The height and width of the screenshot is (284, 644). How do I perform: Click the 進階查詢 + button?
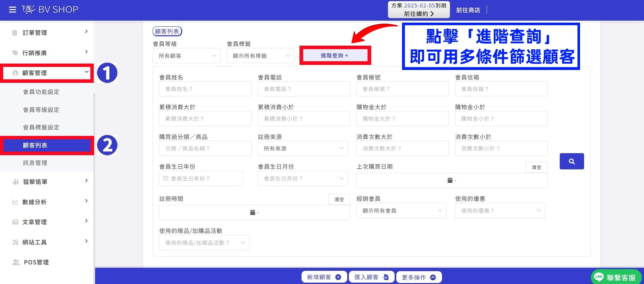click(335, 55)
